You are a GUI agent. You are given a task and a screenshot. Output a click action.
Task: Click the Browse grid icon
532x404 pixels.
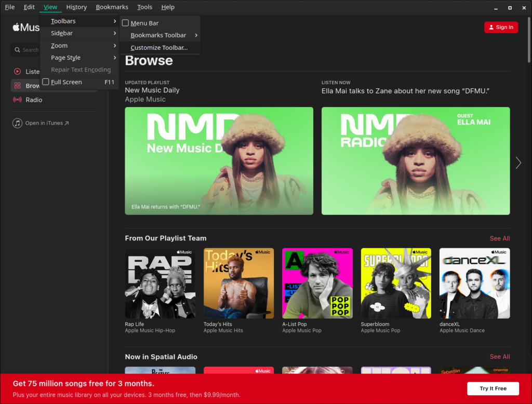[17, 86]
